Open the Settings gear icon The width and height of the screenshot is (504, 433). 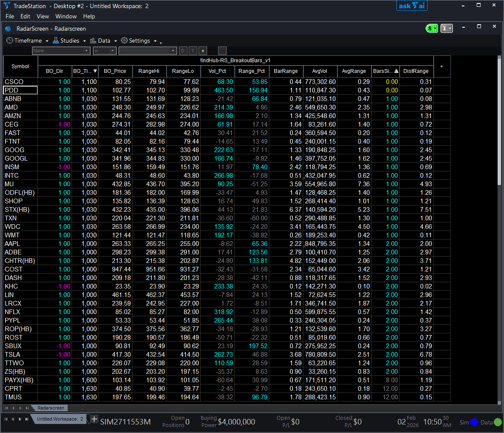pyautogui.click(x=125, y=40)
